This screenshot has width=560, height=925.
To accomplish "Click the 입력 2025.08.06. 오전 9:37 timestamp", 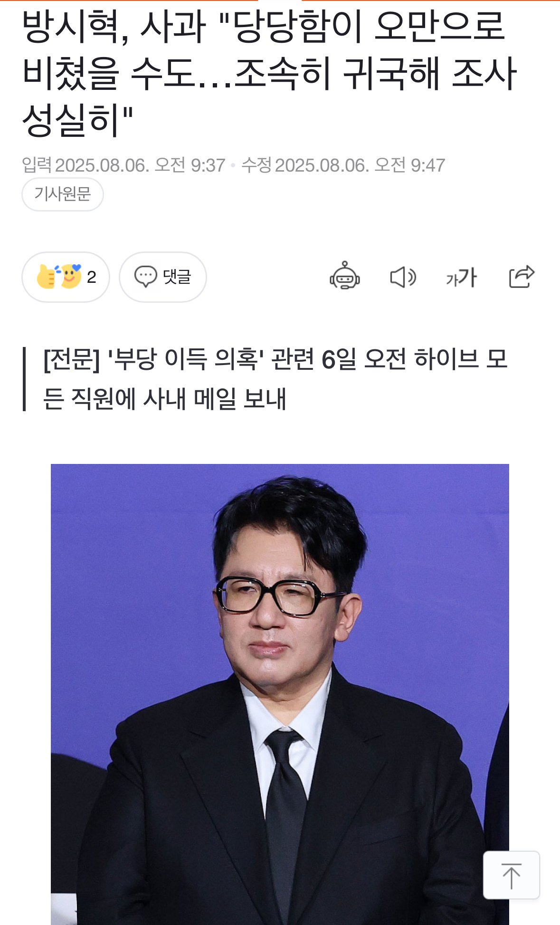I will [x=123, y=165].
